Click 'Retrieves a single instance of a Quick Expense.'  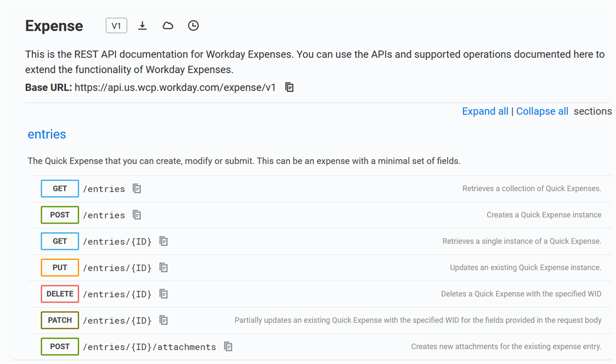(x=522, y=241)
